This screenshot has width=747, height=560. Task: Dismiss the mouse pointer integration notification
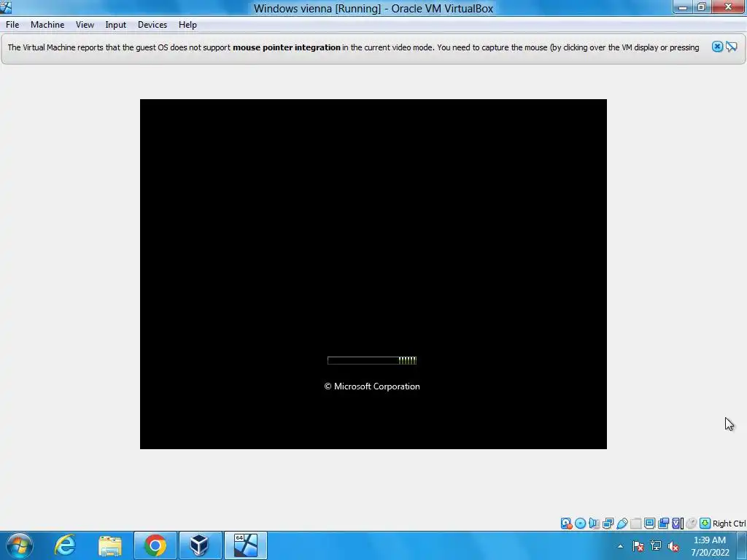point(717,47)
